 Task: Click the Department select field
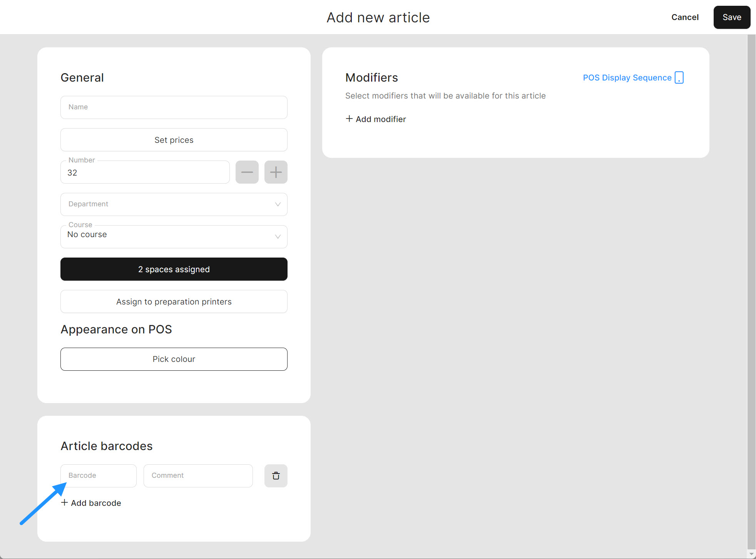[166, 204]
